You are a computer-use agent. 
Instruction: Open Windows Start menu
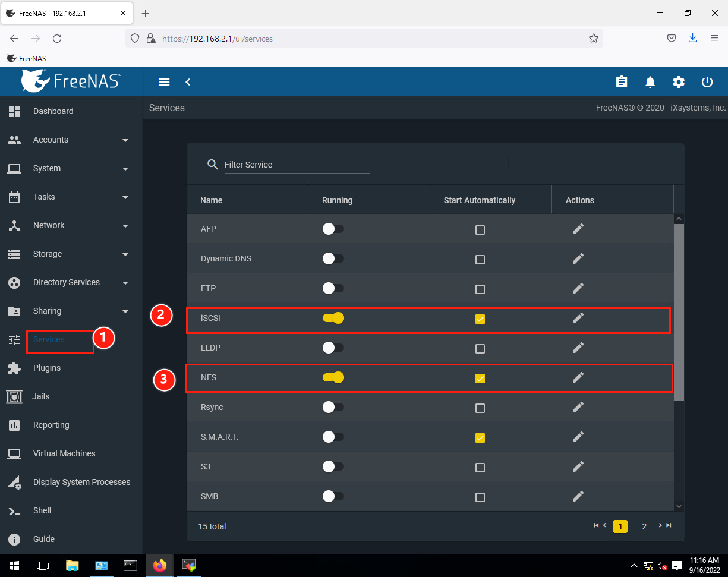click(x=14, y=566)
